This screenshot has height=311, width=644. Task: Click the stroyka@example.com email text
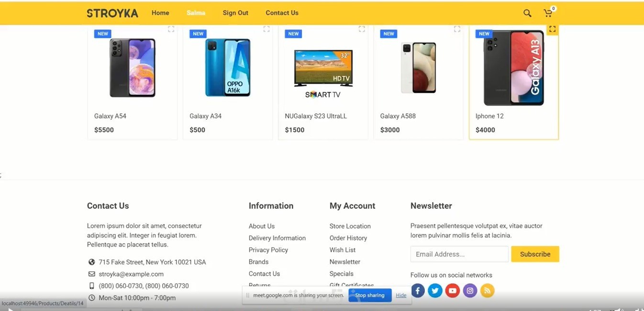131,274
